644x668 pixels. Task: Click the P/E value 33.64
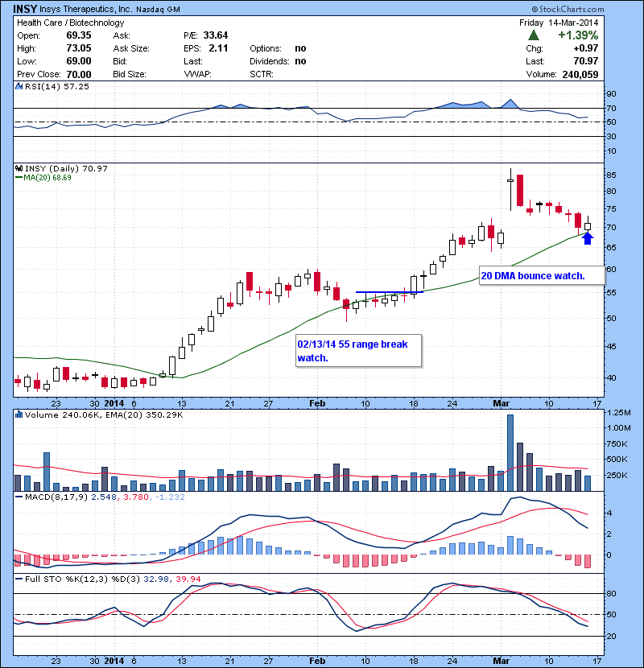216,35
